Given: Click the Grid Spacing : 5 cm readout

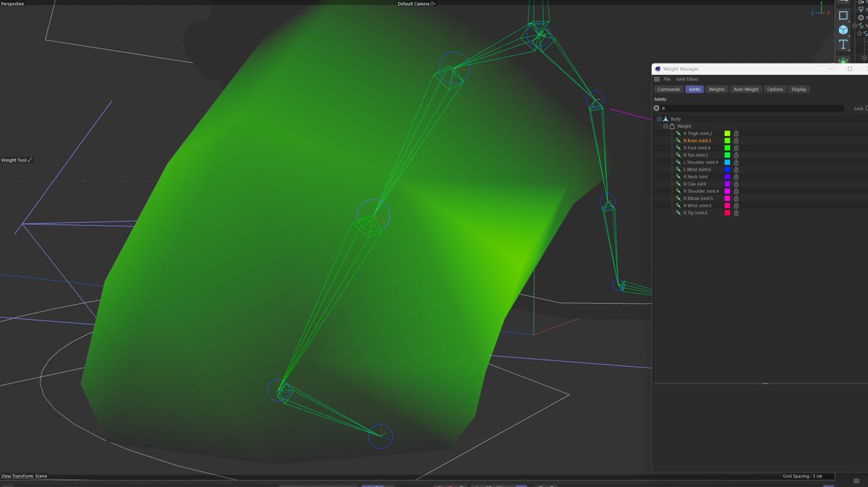Looking at the screenshot, I should point(802,476).
